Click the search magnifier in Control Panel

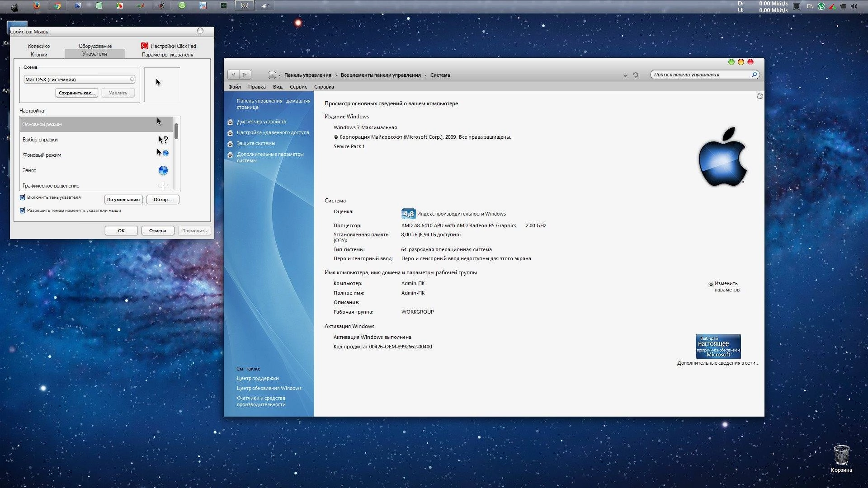pos(754,75)
